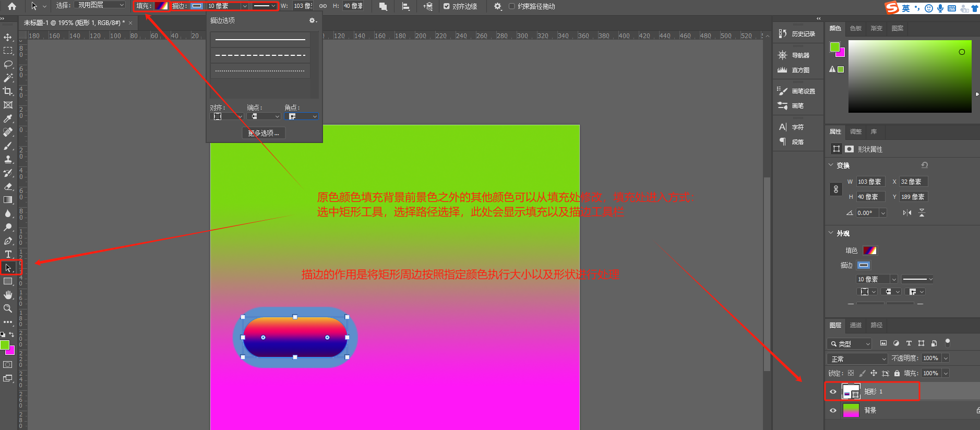Click foreground color swatch in left toolbar
This screenshot has height=430, width=980.
5,345
